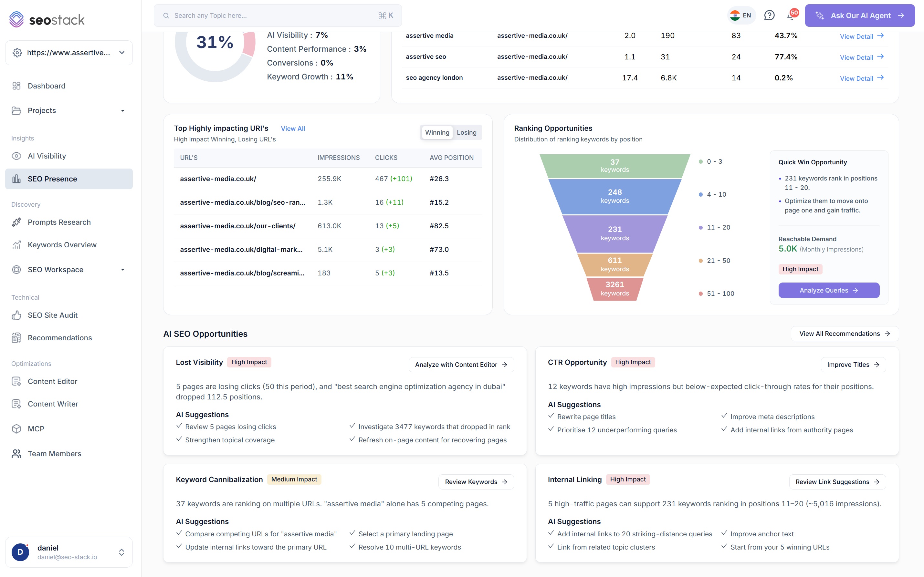
Task: Click the assertive-media.co.uk/our-clients/ URL row
Action: (328, 226)
